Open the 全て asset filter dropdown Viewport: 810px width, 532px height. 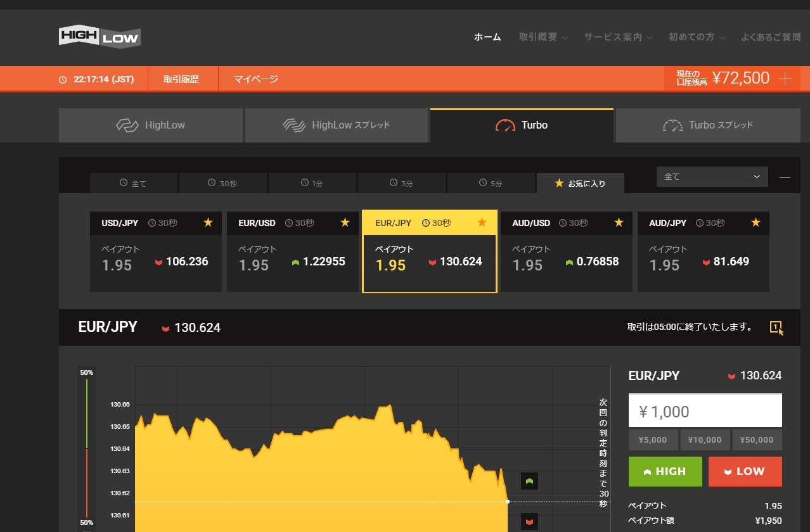[712, 177]
